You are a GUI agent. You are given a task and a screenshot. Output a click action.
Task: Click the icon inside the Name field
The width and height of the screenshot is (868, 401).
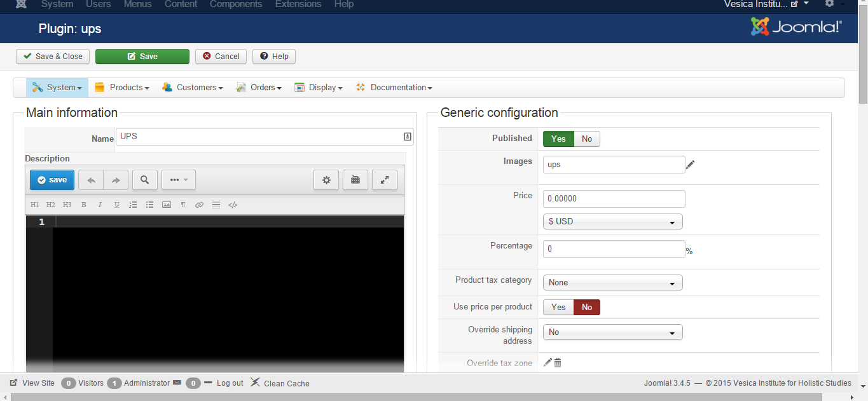408,137
